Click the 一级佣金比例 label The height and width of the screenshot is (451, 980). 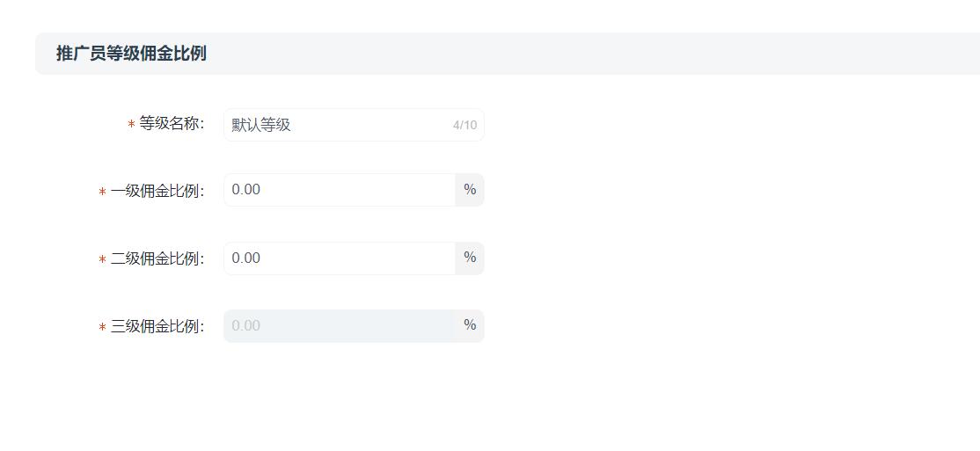(x=157, y=192)
